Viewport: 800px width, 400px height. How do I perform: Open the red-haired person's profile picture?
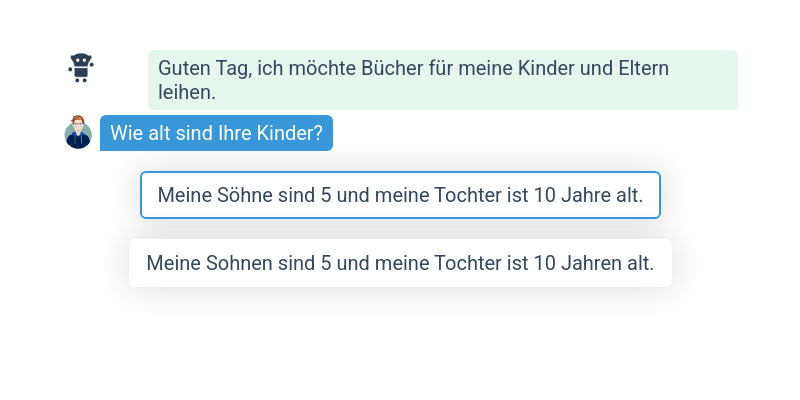click(78, 132)
